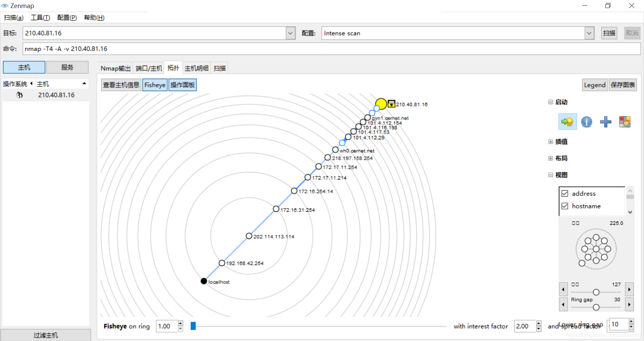Increase the interest factor stepper
Viewport: 644px width, 341px height.
tap(539, 323)
